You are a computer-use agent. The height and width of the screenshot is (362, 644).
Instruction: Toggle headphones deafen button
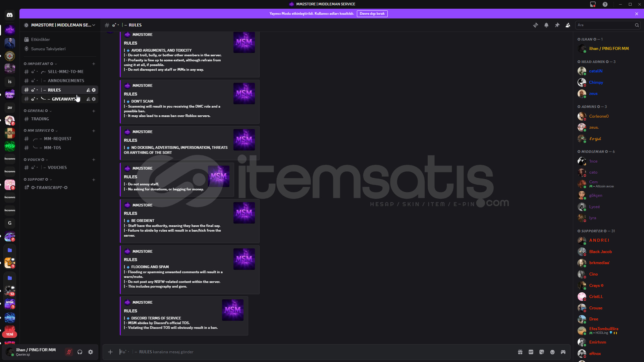point(80,352)
